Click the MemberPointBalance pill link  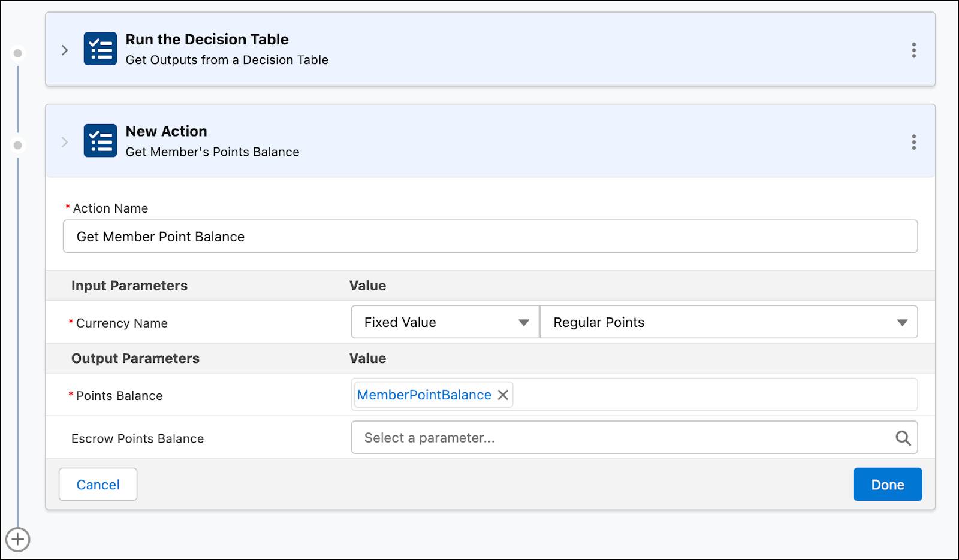pyautogui.click(x=424, y=395)
